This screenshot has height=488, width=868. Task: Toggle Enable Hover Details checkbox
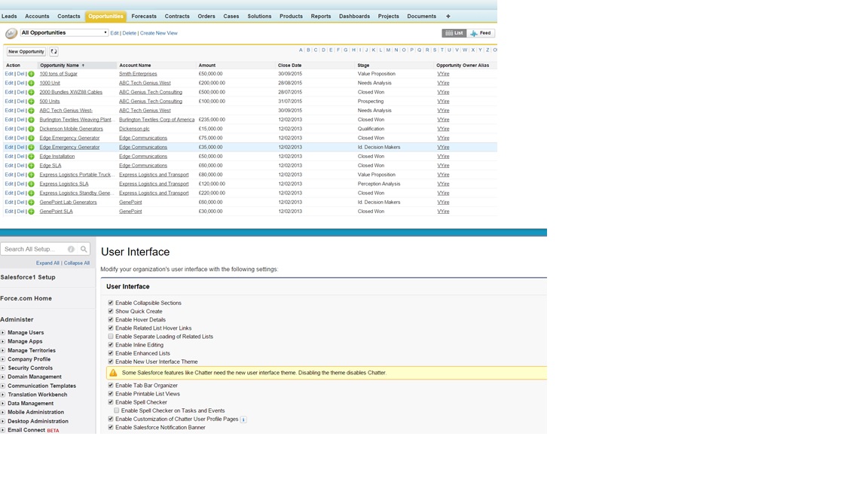(111, 319)
